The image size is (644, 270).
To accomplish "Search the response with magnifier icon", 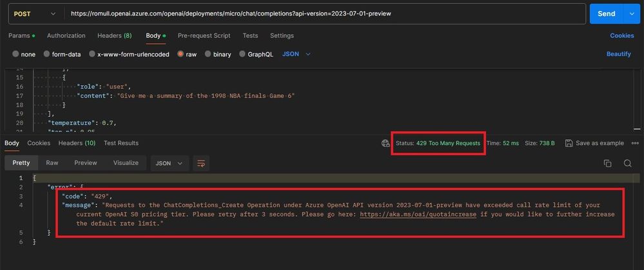I will pos(627,163).
